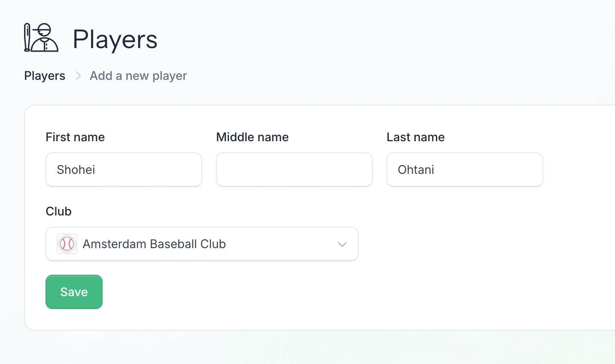This screenshot has width=615, height=364.
Task: Expand the Club dropdown using its chevron arrow
Action: [x=342, y=244]
